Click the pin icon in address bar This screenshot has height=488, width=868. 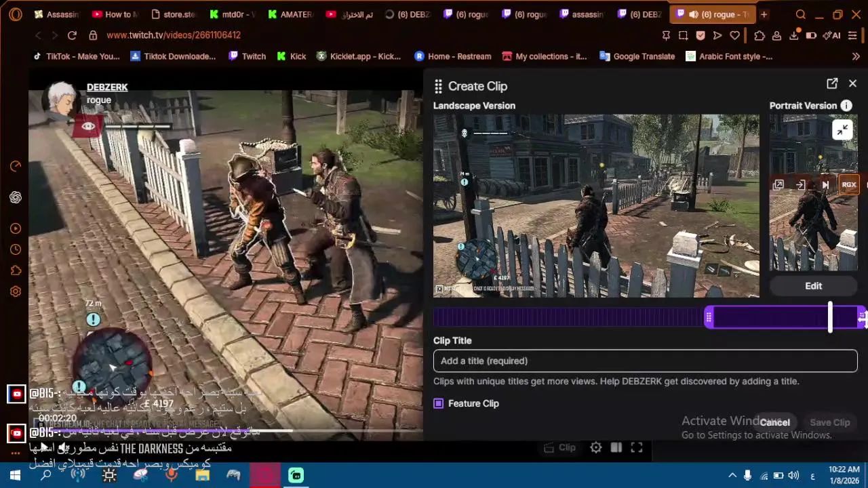point(666,35)
